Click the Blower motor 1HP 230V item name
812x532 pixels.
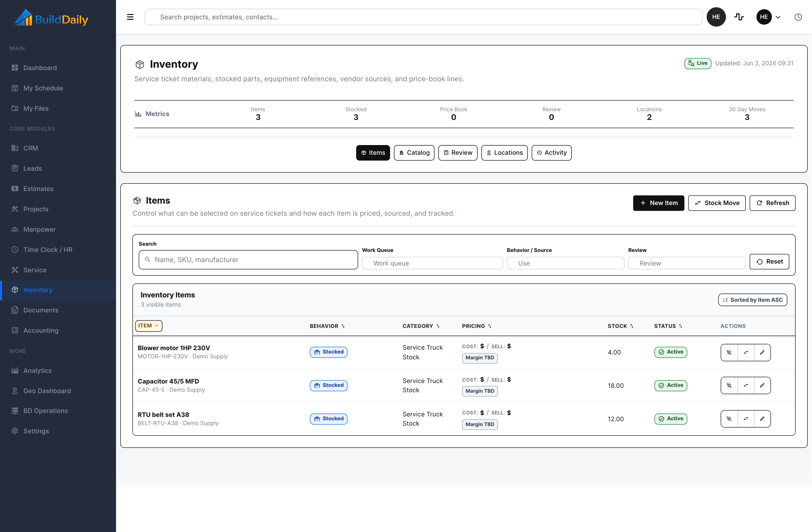pos(174,348)
